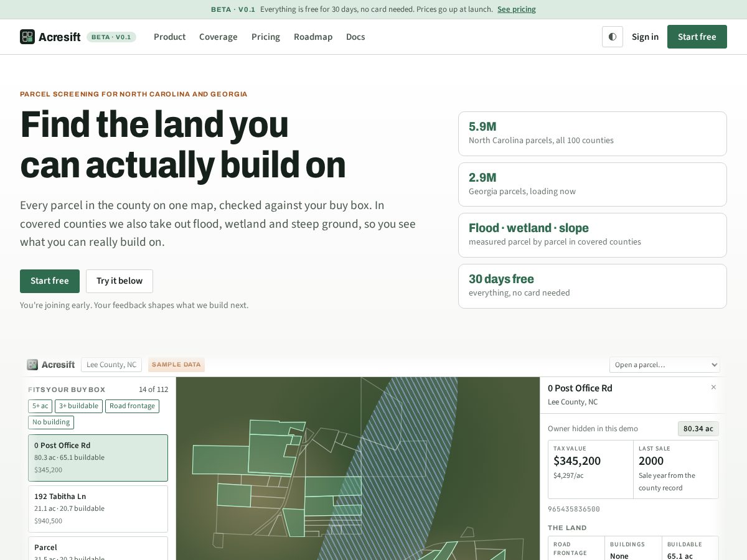Select the 'Parcel' list card

98,548
